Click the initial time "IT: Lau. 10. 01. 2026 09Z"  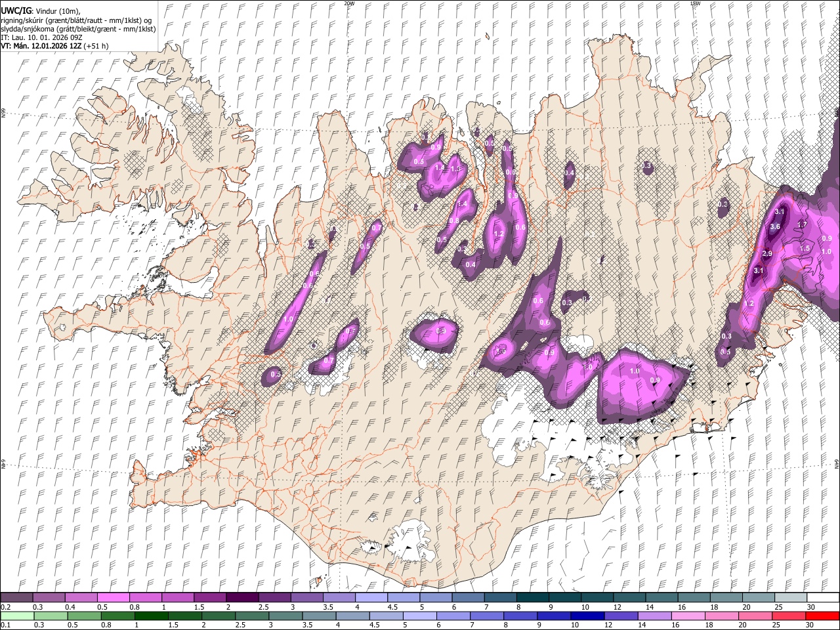[x=42, y=37]
